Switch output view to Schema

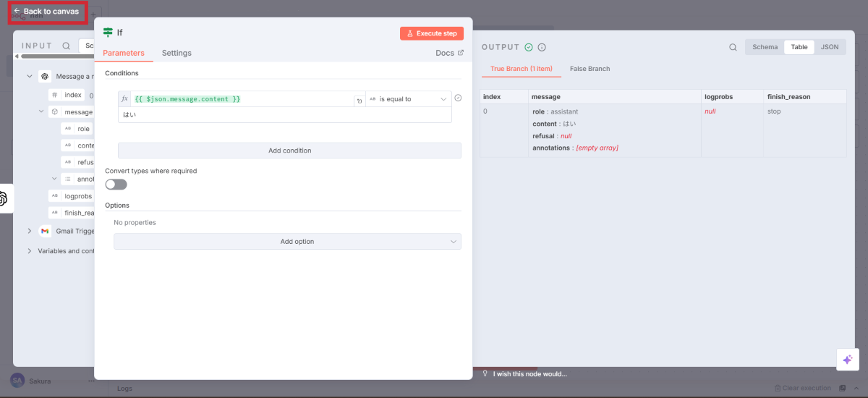point(765,47)
